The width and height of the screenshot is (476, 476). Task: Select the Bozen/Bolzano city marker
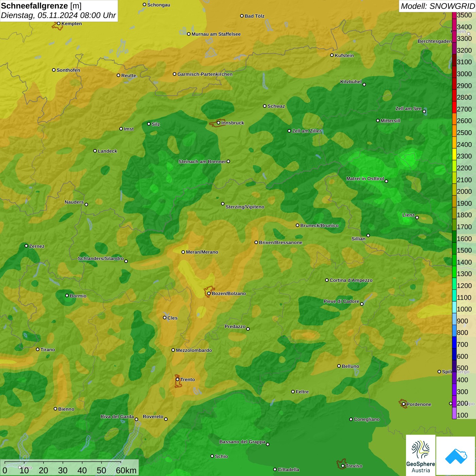209,293
